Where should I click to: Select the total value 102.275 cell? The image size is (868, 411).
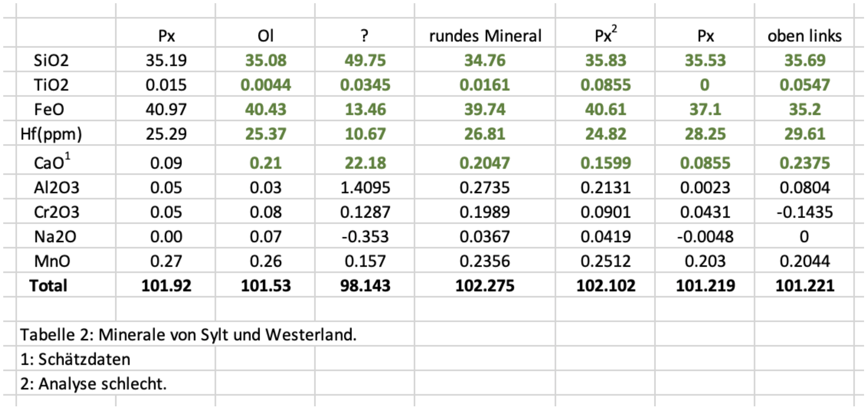pos(485,286)
